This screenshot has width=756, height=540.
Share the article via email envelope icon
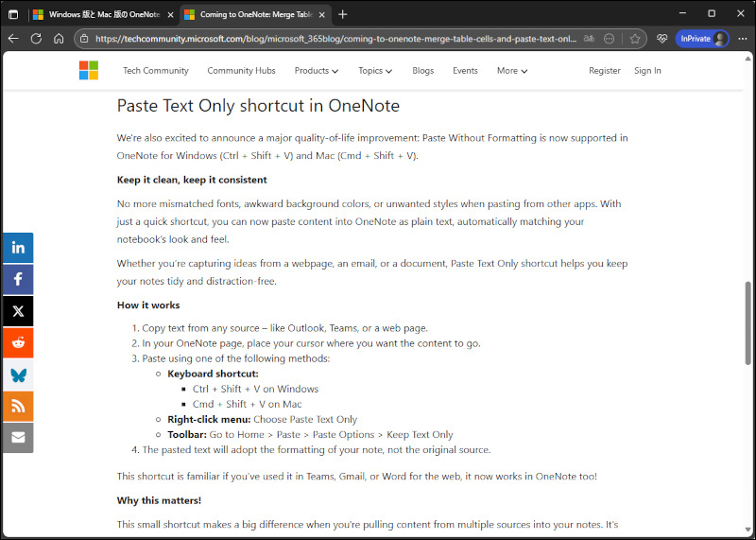click(x=17, y=437)
